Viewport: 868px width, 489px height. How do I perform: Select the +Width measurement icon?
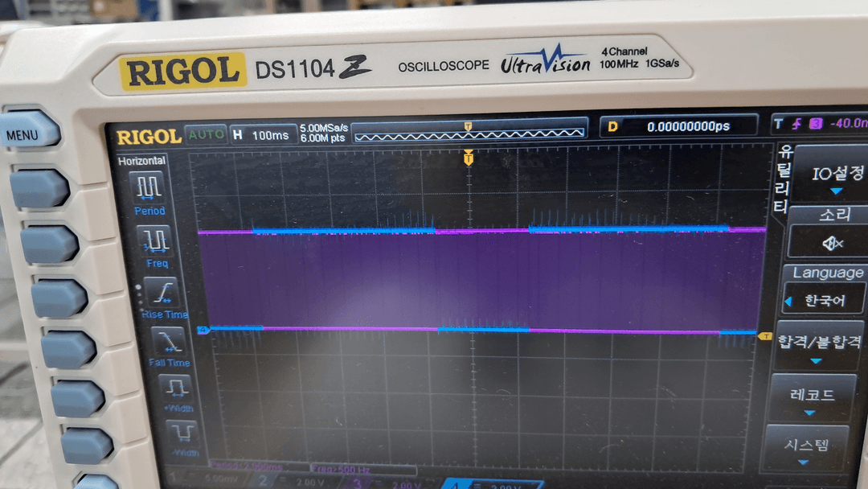[x=177, y=388]
